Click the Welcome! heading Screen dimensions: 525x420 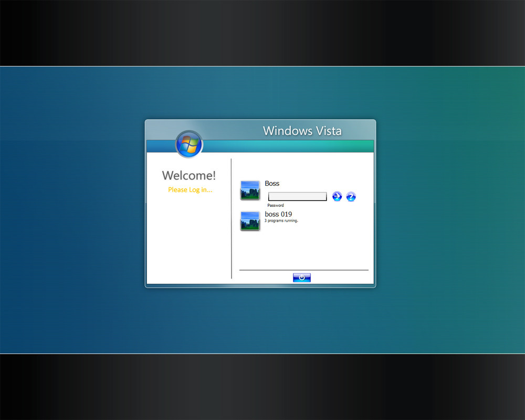189,175
